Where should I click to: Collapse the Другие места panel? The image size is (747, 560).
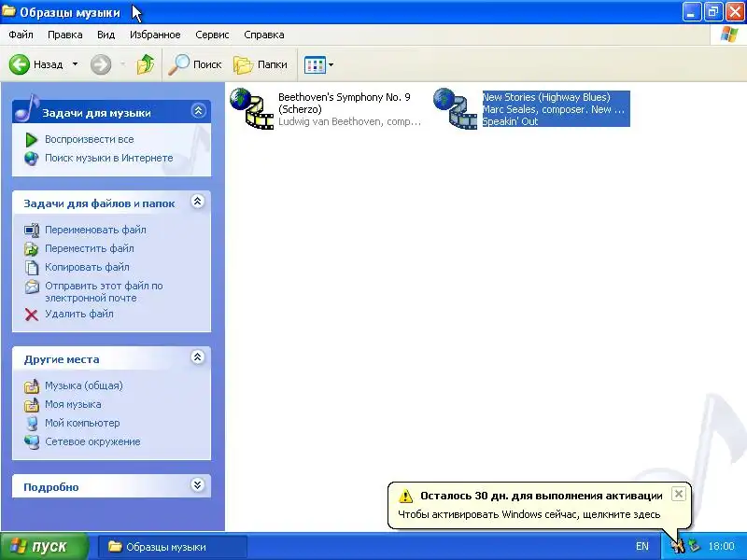198,357
